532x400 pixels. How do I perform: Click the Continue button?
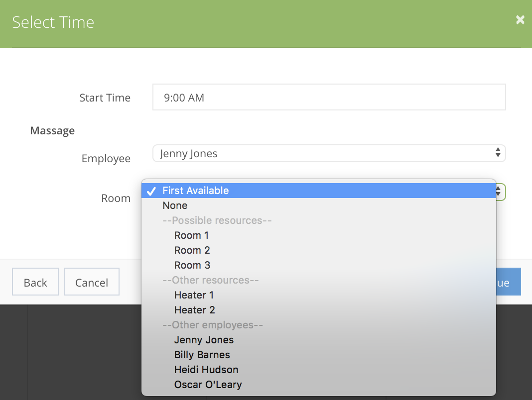[508, 282]
